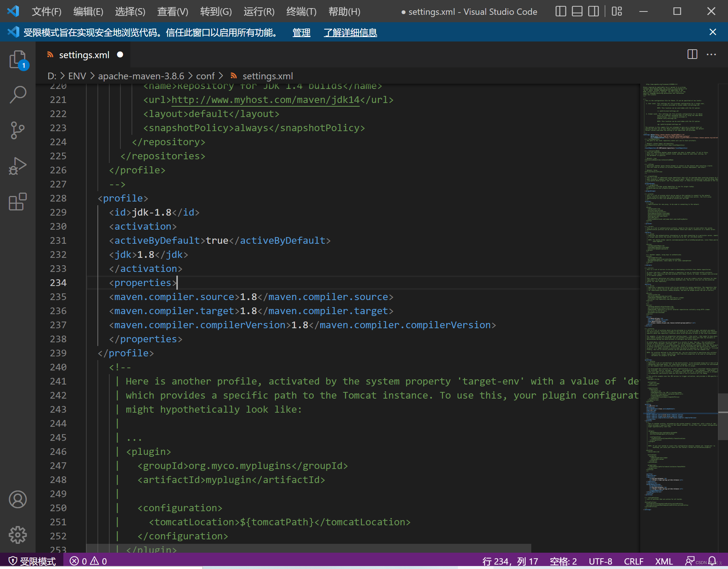Click the errors and warnings status indicator

coord(88,561)
